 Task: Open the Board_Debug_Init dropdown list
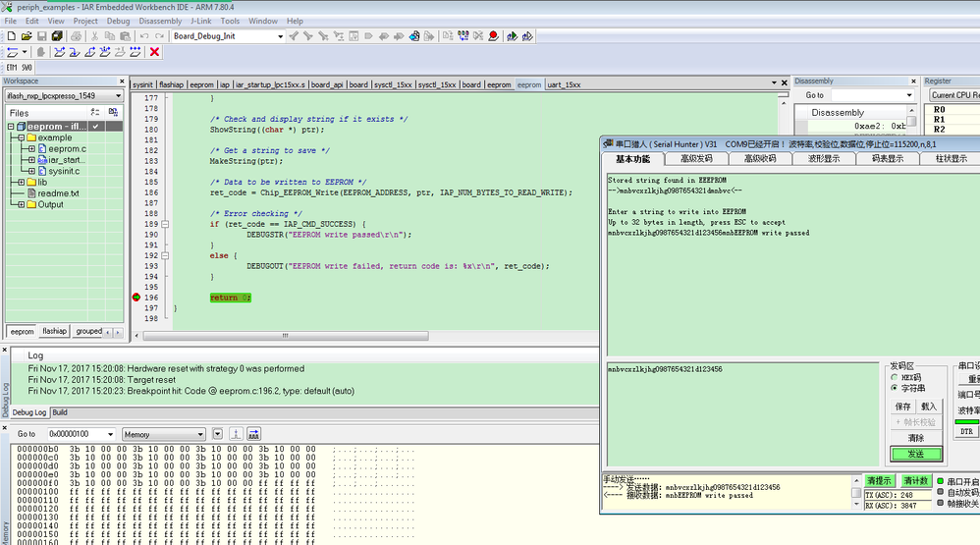coord(279,36)
